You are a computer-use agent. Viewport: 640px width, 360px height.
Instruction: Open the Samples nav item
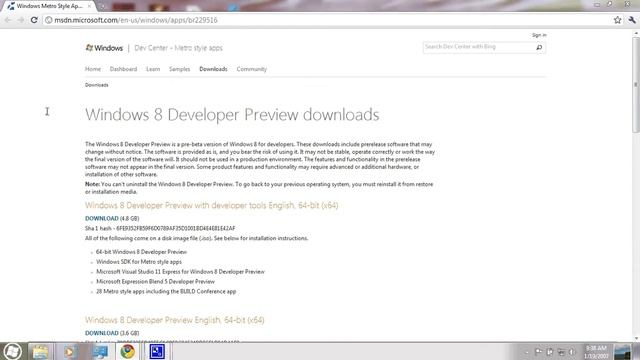pos(180,69)
